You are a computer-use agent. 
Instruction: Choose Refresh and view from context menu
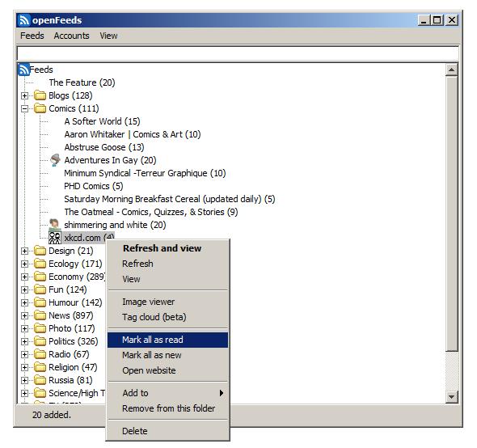(168, 248)
